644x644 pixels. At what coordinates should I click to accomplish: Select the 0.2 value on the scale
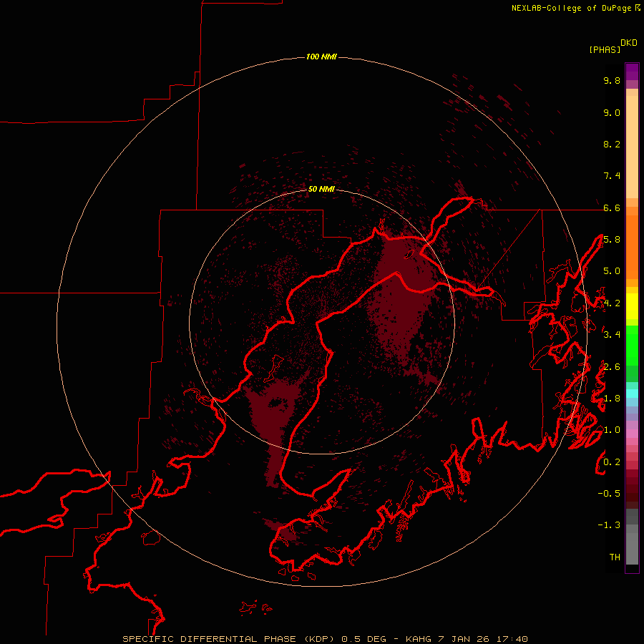pyautogui.click(x=612, y=462)
